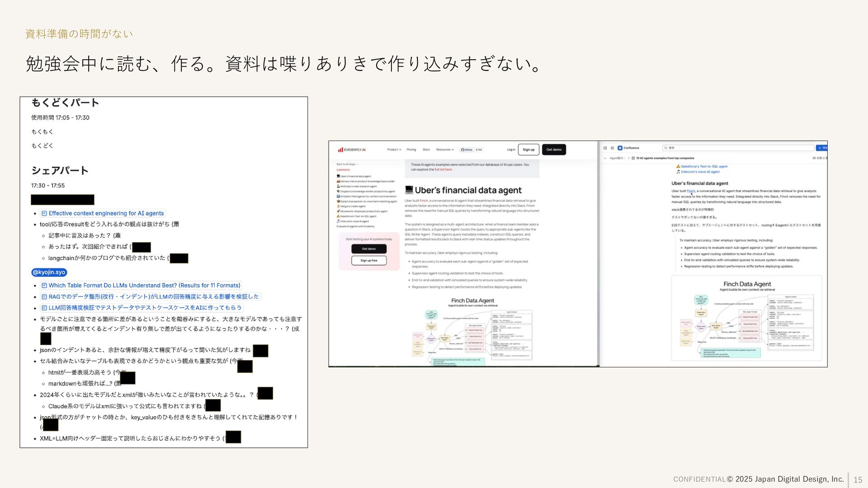868x488 pixels.
Task: Open the Salesforce's Text-to-SQL agent link in Confluence
Action: click(704, 166)
